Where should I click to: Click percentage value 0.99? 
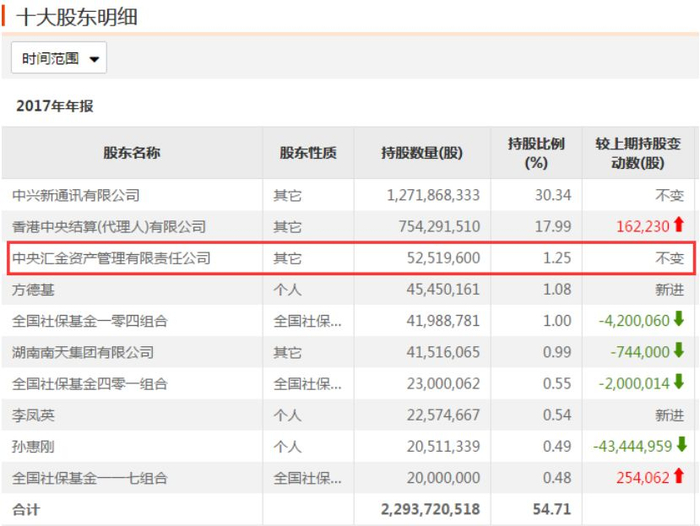(x=557, y=352)
